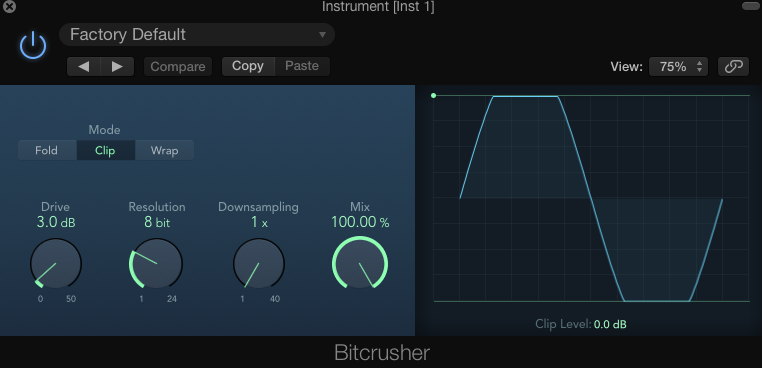Click the 24 maximum label under Resolution
The width and height of the screenshot is (762, 368).
click(x=172, y=299)
